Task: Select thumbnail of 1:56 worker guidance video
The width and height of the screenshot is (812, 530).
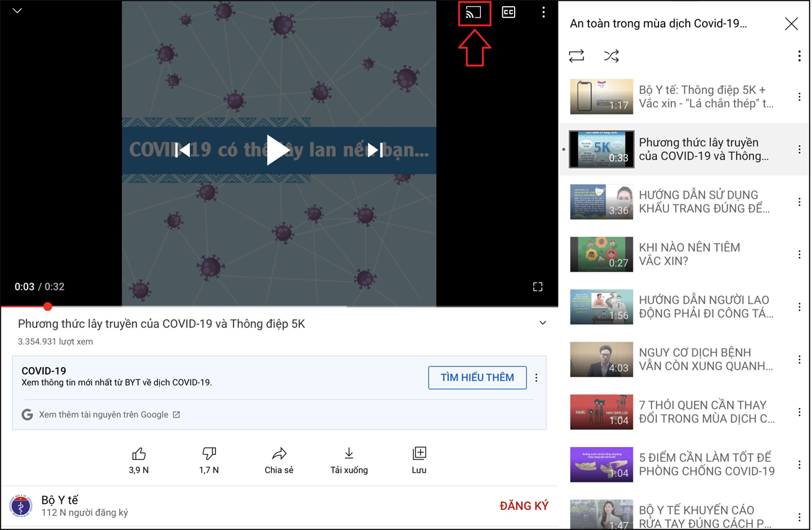Action: click(602, 307)
